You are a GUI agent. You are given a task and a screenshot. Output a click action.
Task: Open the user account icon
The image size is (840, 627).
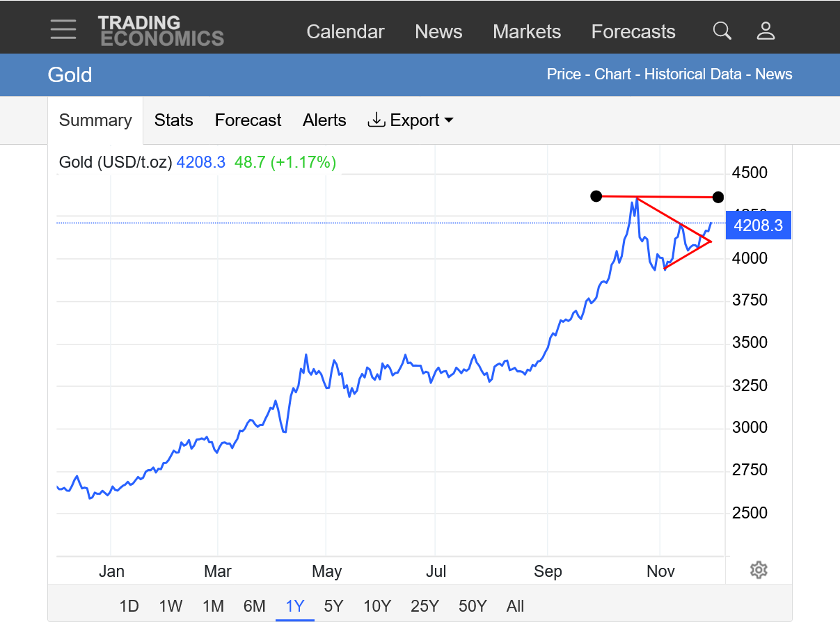(x=766, y=31)
